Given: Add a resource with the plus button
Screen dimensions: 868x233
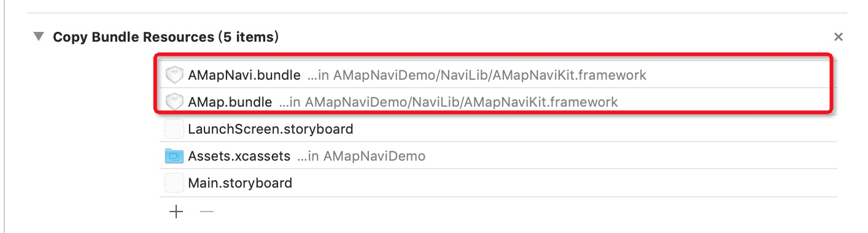Looking at the screenshot, I should point(176,212).
